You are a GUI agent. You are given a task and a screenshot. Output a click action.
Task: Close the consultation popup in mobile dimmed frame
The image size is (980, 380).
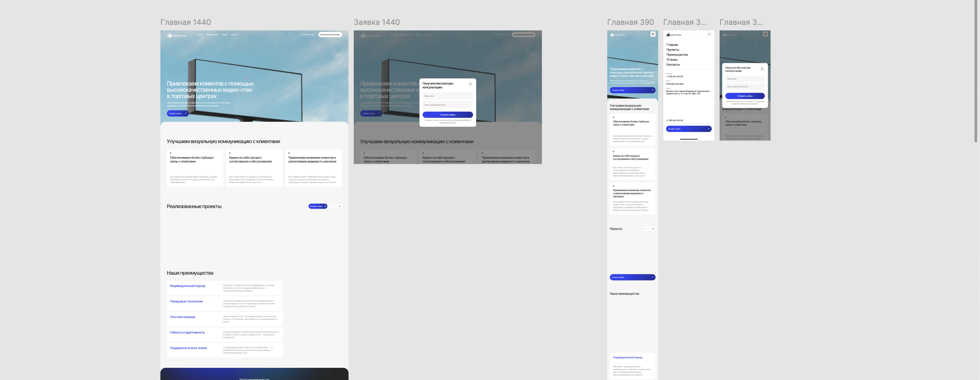(762, 69)
